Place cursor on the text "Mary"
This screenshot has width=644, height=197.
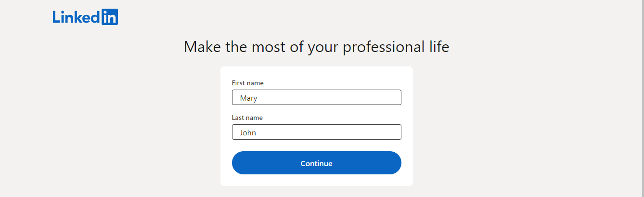coord(249,98)
